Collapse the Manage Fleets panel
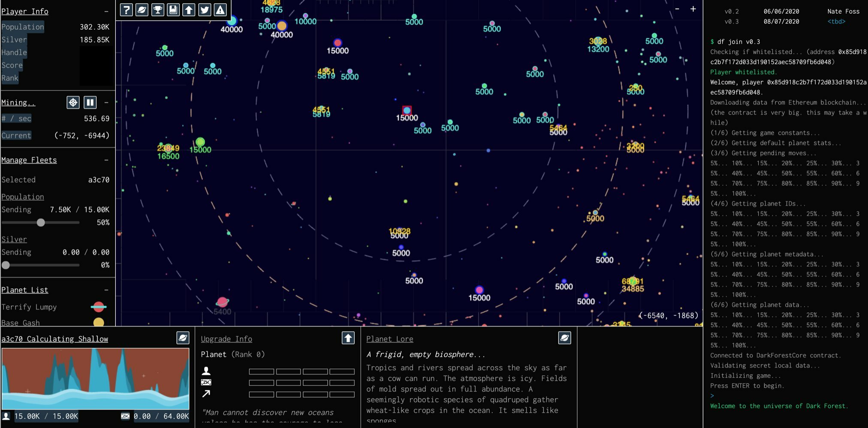Viewport: 868px width, 428px height. pyautogui.click(x=106, y=160)
